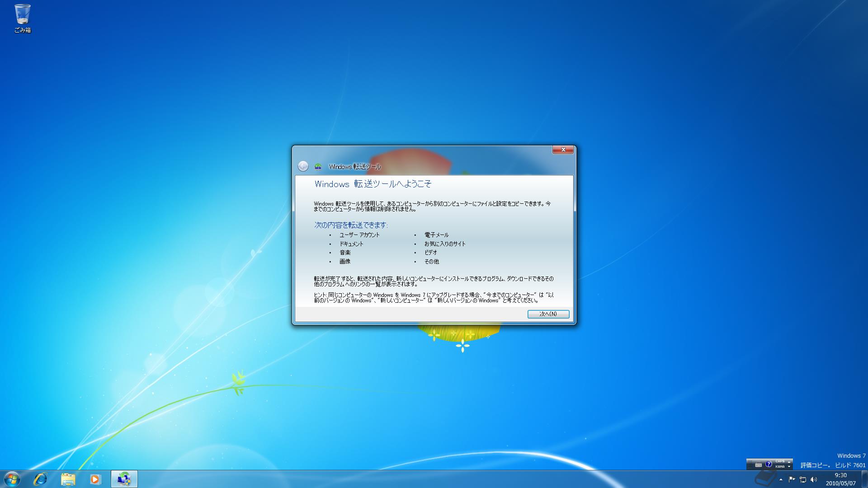Open Windows Explorer folder on the taskbar
Screen dimensions: 868x488
[68, 479]
